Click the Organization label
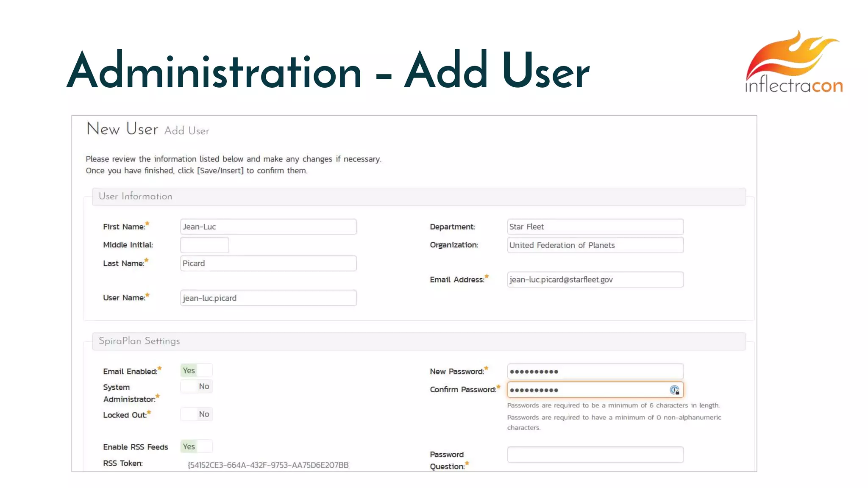The image size is (868, 488). [x=454, y=245]
